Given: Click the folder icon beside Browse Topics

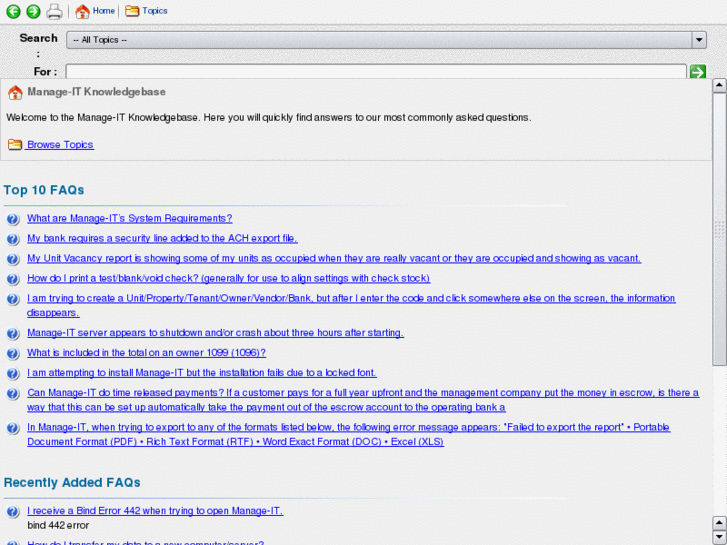Looking at the screenshot, I should (x=15, y=144).
